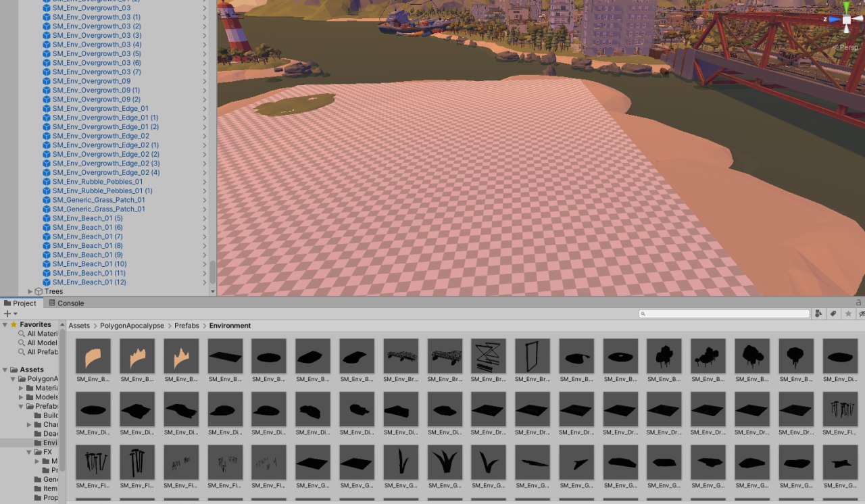This screenshot has width=865, height=504.
Task: Click the Hierarchy vertical scrollbar thumb
Action: (x=213, y=273)
